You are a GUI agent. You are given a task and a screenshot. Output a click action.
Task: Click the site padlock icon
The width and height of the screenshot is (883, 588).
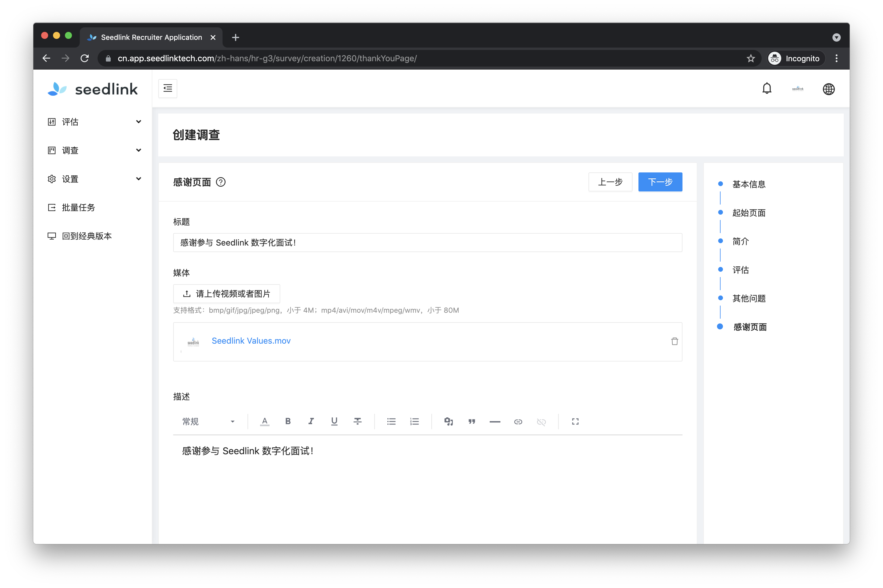108,58
